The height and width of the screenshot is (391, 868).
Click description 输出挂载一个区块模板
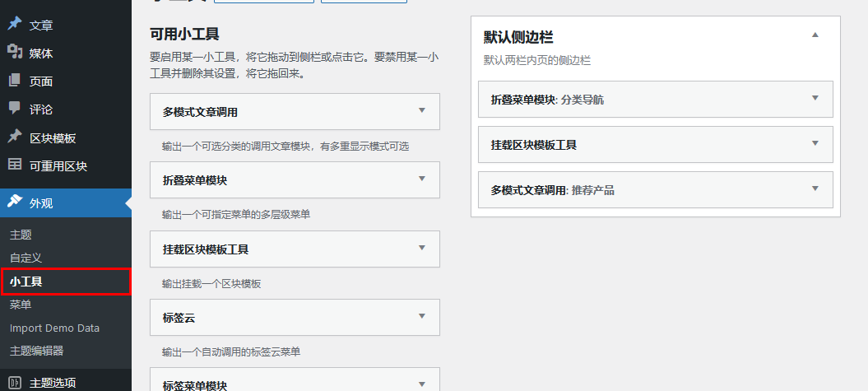coord(211,283)
